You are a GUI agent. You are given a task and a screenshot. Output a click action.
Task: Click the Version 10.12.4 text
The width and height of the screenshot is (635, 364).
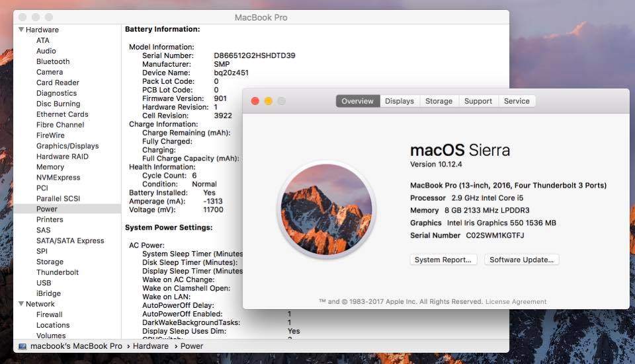pos(436,164)
